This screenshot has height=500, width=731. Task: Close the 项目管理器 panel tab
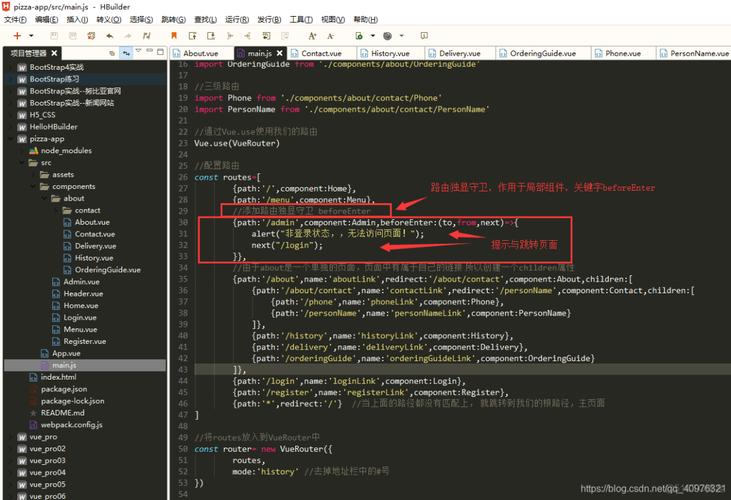pyautogui.click(x=54, y=53)
